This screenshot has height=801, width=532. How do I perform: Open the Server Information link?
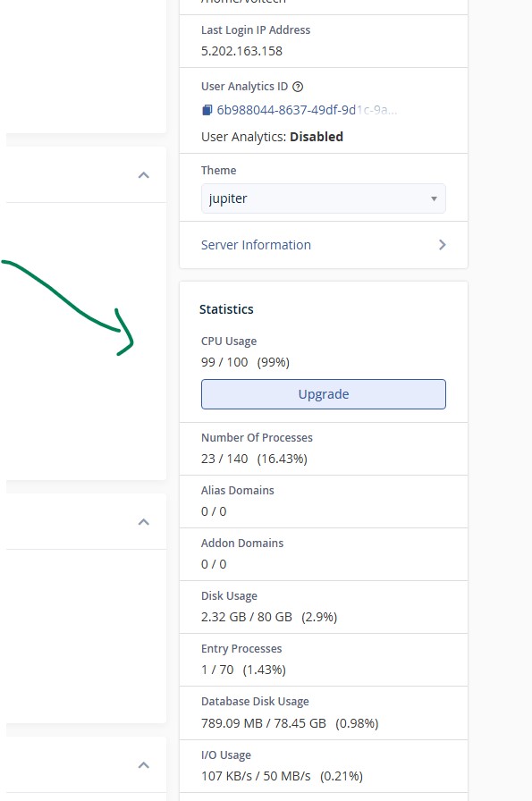tap(256, 245)
